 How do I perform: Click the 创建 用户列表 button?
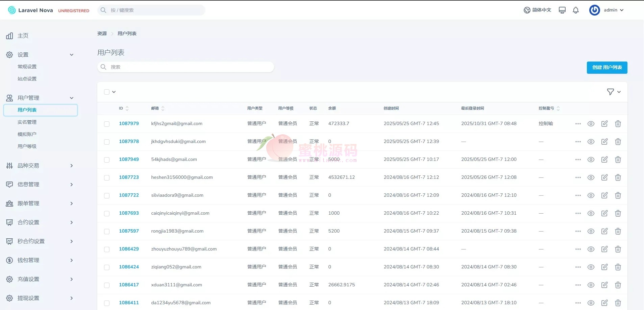pyautogui.click(x=607, y=67)
